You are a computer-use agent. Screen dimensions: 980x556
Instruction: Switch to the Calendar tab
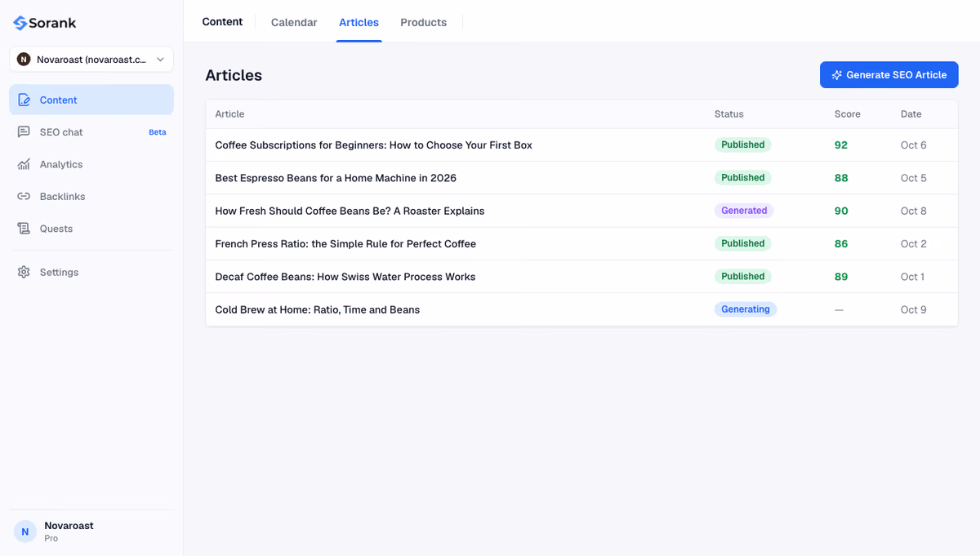click(x=294, y=22)
